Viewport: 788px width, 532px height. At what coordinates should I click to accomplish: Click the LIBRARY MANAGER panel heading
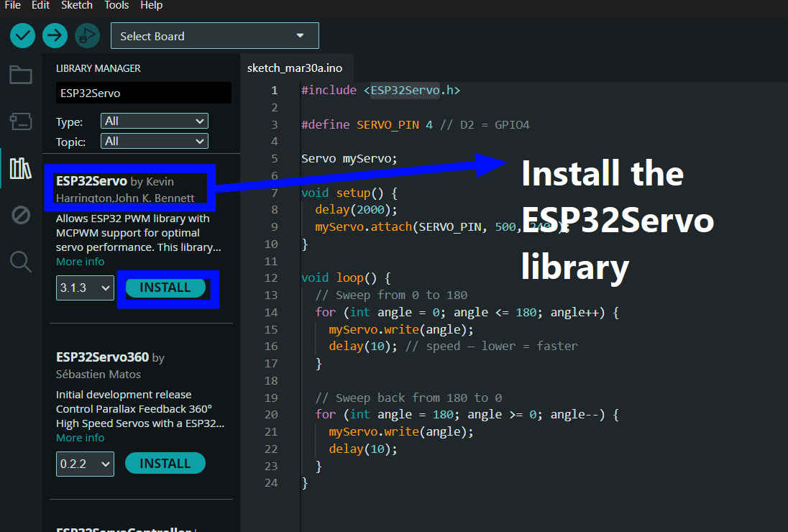(x=98, y=68)
